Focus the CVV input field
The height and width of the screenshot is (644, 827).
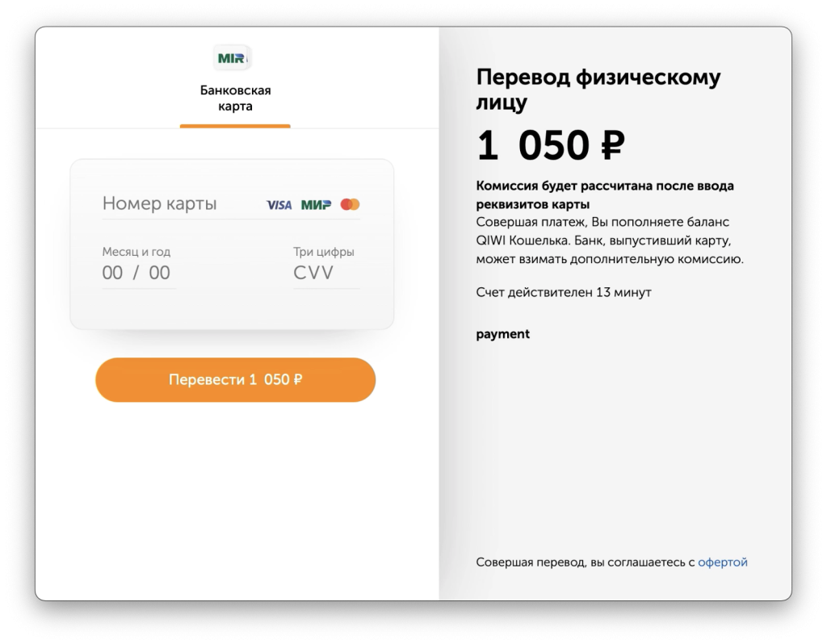tap(325, 273)
